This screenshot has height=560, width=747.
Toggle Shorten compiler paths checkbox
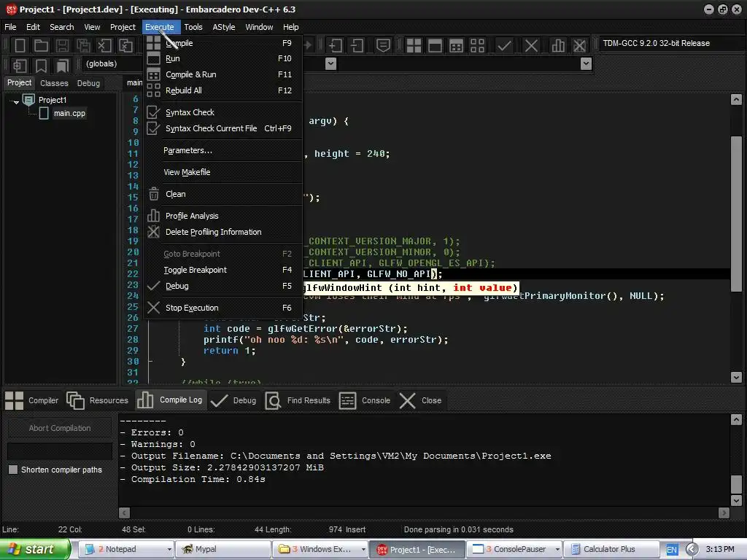tap(13, 470)
